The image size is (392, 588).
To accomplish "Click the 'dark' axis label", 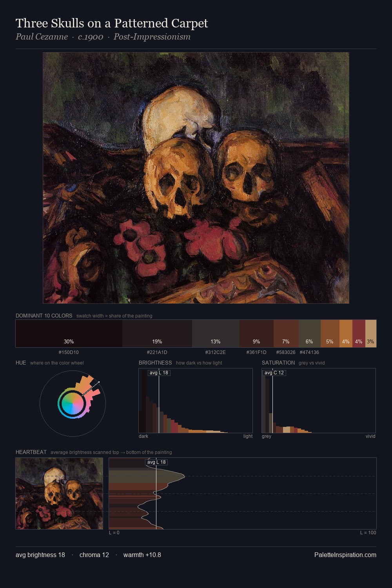I will point(143,436).
